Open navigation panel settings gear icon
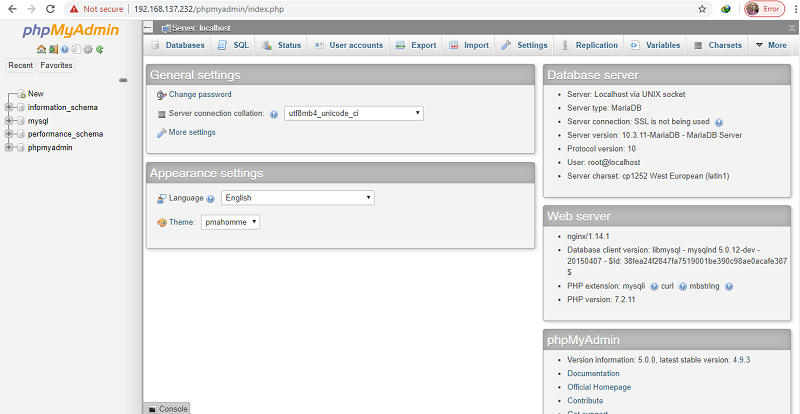The image size is (800, 414). (x=88, y=48)
